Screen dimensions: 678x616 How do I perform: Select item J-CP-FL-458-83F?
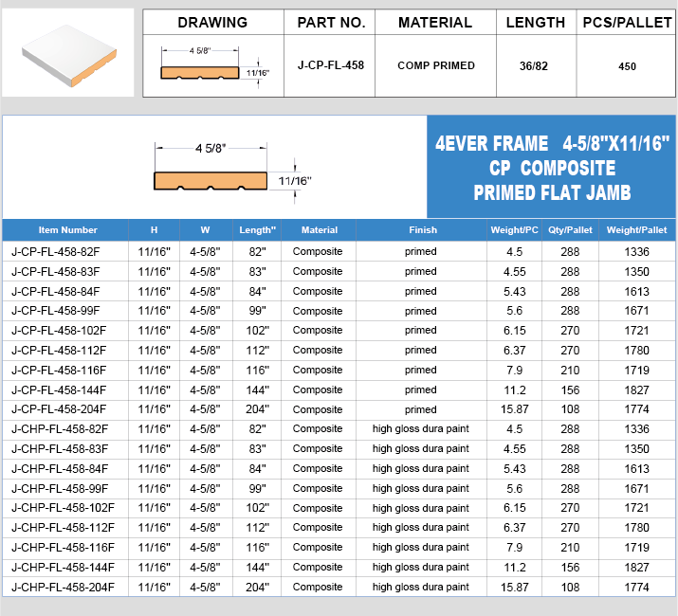55,271
